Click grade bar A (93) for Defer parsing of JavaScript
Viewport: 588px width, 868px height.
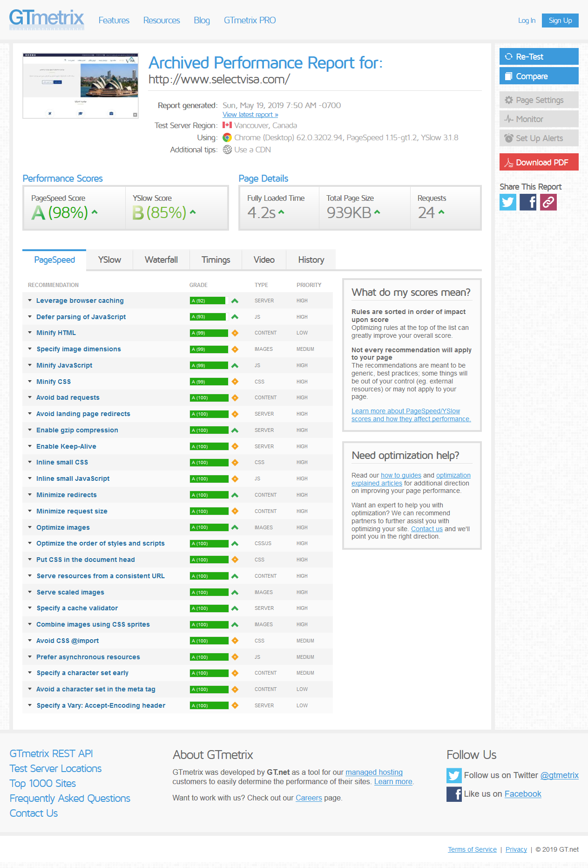point(209,317)
